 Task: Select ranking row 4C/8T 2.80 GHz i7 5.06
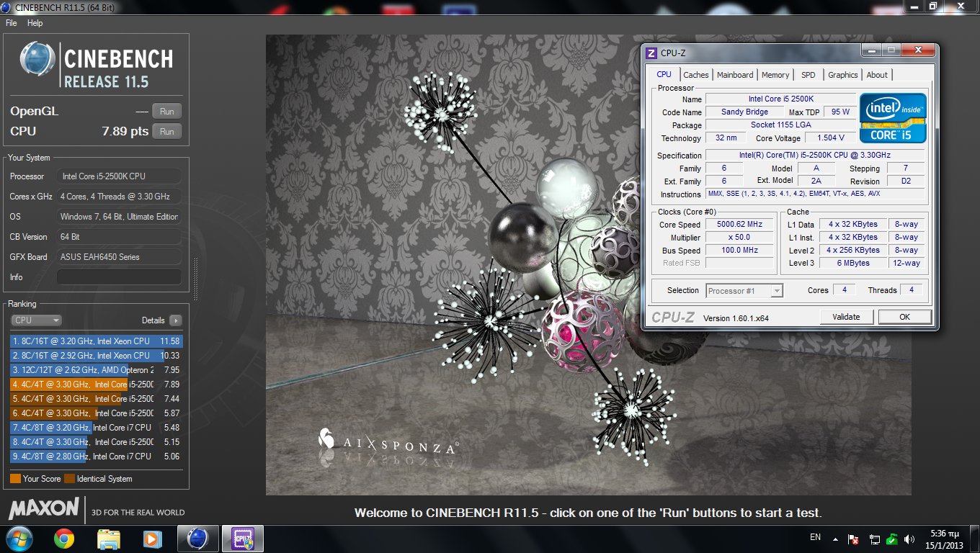[97, 457]
